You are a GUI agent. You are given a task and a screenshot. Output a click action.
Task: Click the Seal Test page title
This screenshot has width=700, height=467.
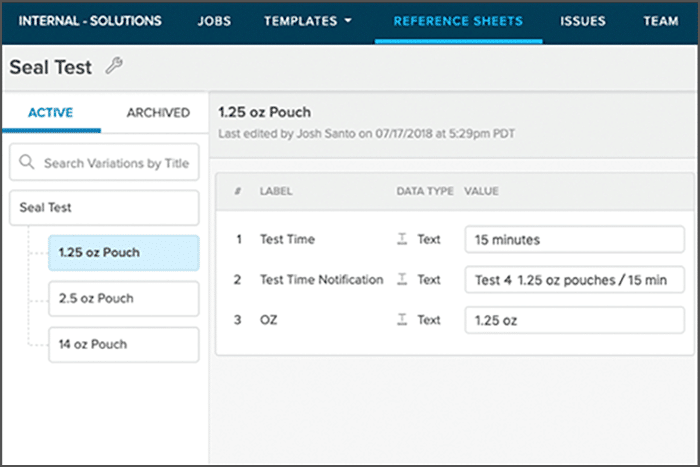point(50,67)
